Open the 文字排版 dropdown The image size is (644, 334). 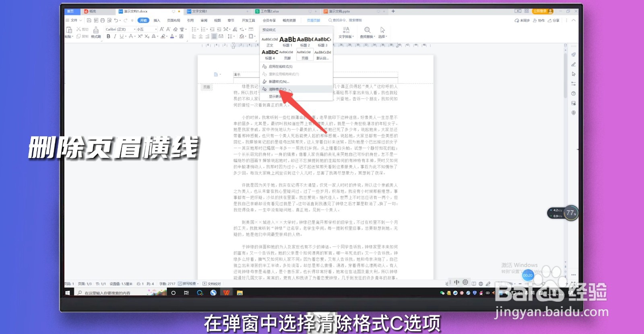346,37
